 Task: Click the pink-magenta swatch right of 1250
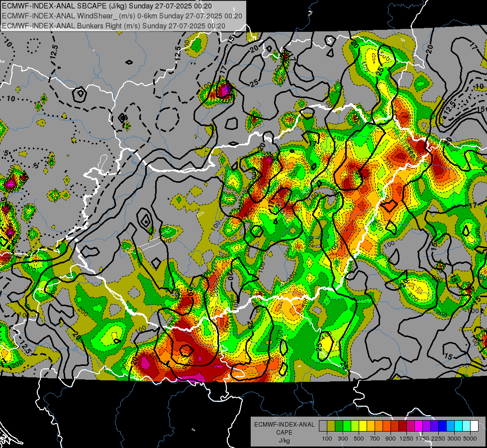[410, 426]
